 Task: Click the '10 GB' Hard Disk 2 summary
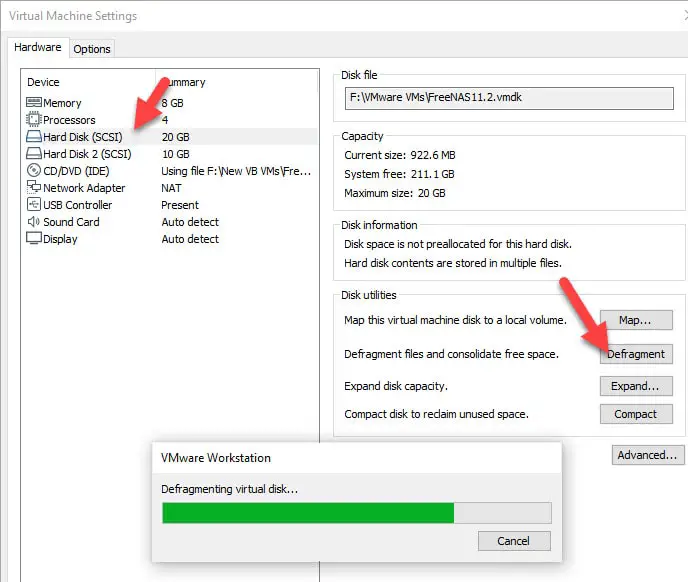pyautogui.click(x=176, y=154)
